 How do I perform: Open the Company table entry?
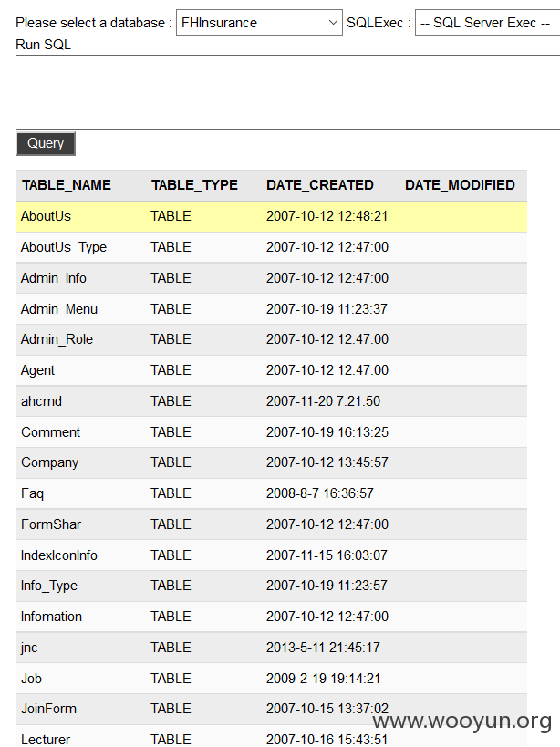click(x=49, y=462)
